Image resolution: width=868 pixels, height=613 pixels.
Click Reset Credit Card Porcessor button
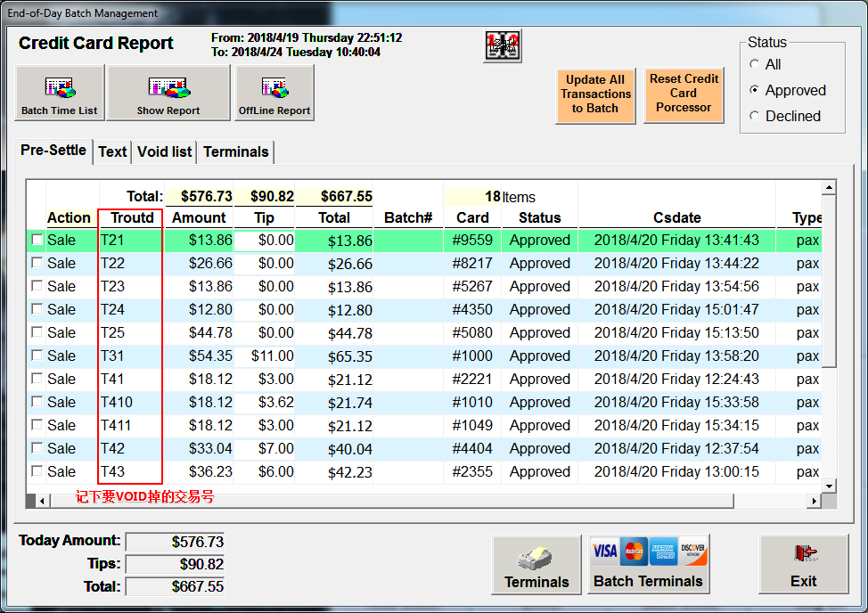(684, 95)
